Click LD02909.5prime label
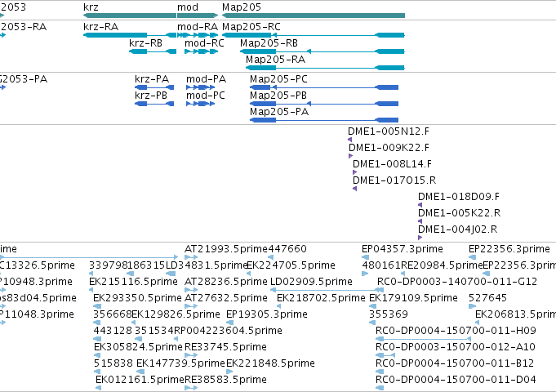 (x=311, y=281)
